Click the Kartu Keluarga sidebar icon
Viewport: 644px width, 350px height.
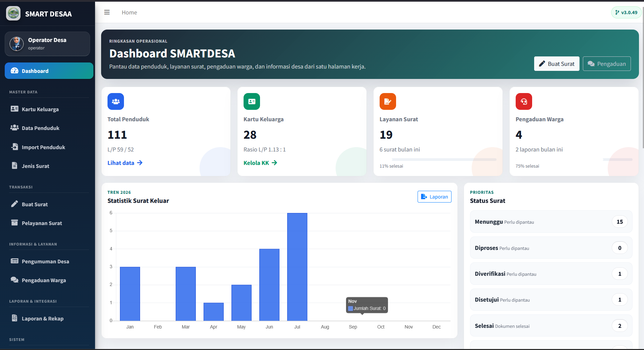(x=14, y=109)
